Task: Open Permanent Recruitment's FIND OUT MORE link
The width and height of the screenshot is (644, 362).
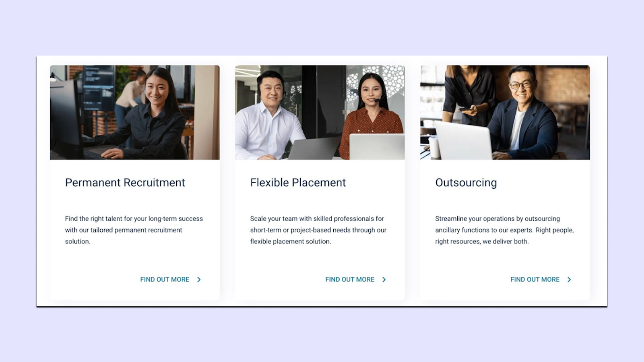Action: point(165,280)
